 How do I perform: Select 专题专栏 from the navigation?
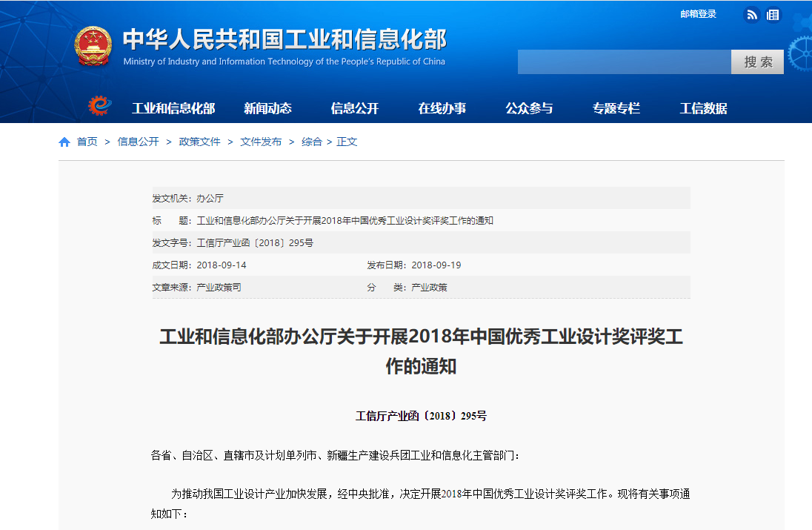click(x=616, y=107)
